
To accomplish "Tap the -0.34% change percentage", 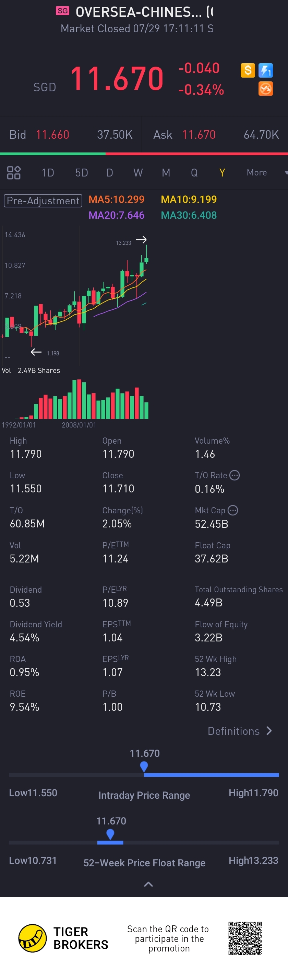I will 201,90.
